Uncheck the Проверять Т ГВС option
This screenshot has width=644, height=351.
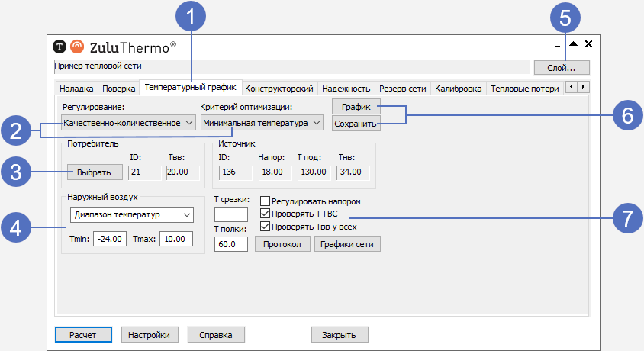pos(266,214)
